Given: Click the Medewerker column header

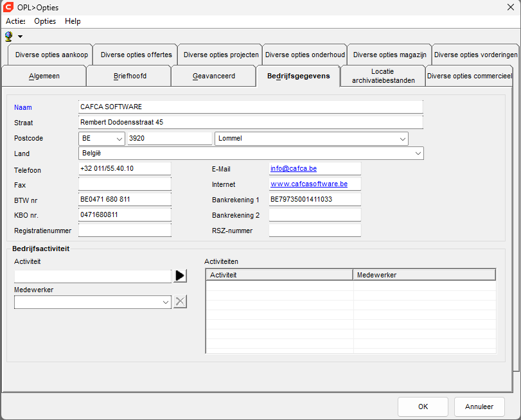Looking at the screenshot, I should (x=424, y=275).
